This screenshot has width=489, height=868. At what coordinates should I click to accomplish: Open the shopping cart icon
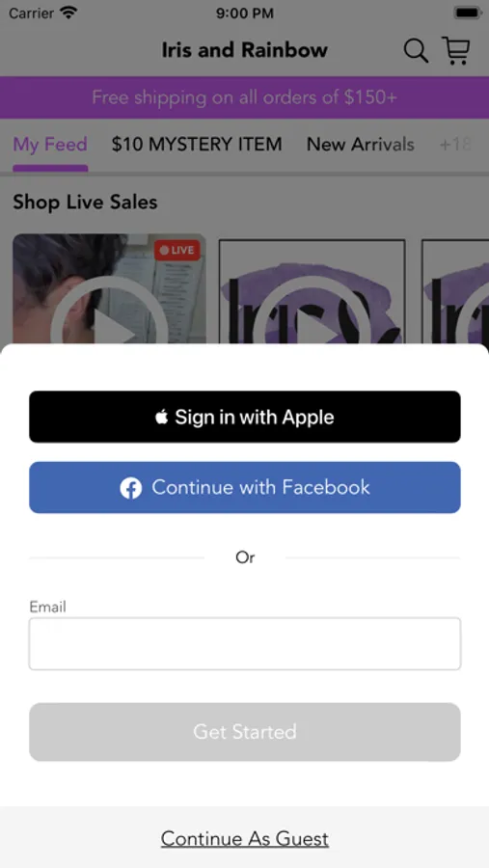click(456, 50)
